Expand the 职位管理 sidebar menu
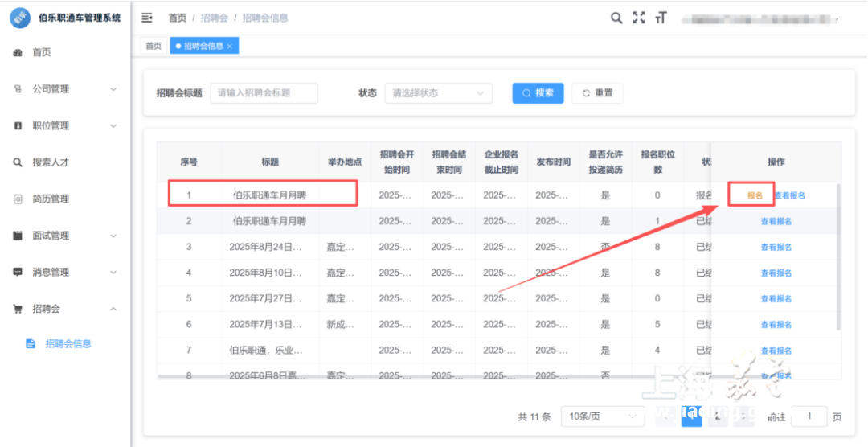This screenshot has height=447, width=868. pos(64,125)
